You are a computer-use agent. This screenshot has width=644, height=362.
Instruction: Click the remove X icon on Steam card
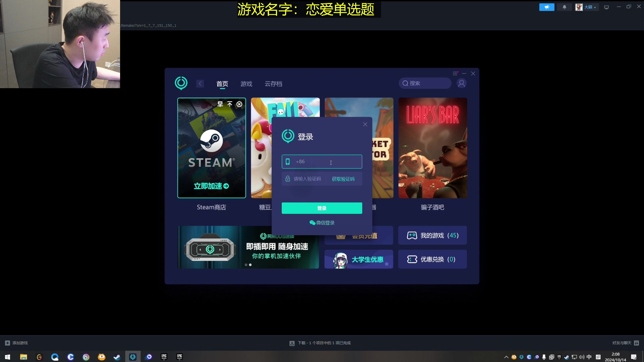239,104
